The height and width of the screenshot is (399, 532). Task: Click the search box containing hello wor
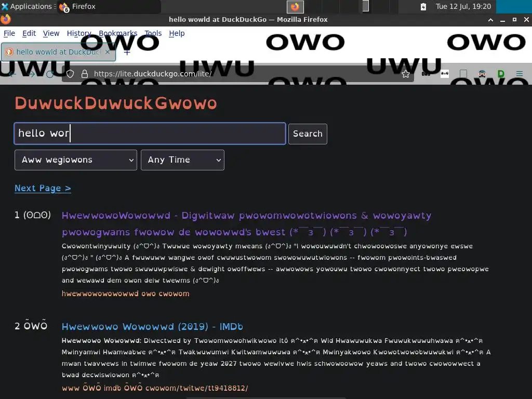(x=150, y=134)
